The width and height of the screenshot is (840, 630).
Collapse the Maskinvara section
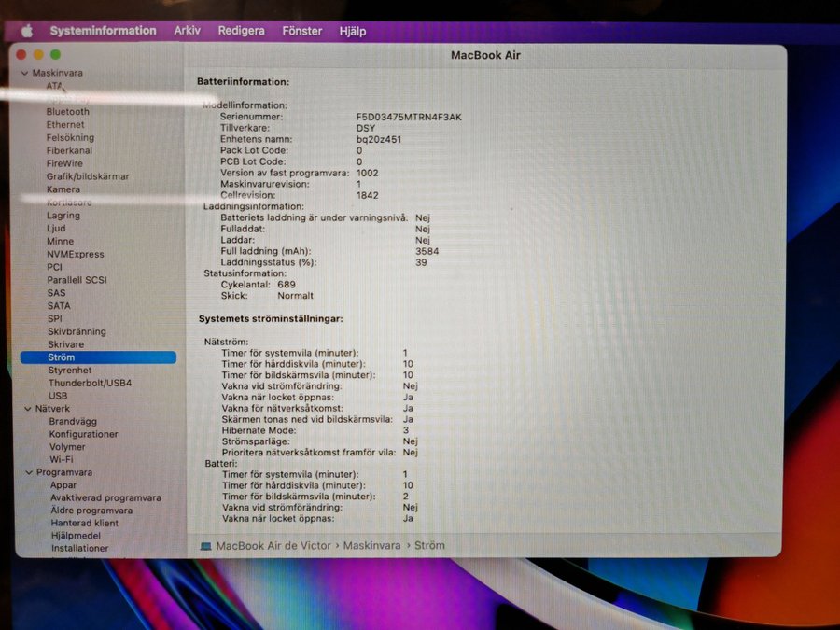25,73
